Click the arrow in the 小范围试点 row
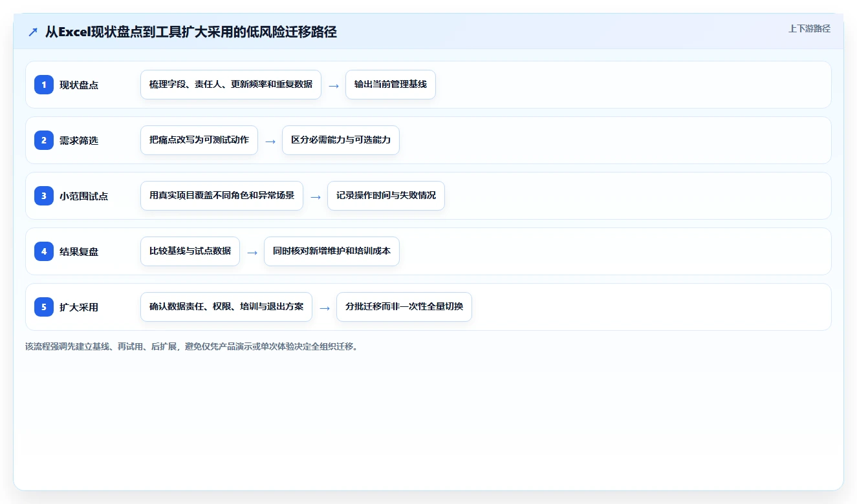The height and width of the screenshot is (504, 857). (x=316, y=197)
